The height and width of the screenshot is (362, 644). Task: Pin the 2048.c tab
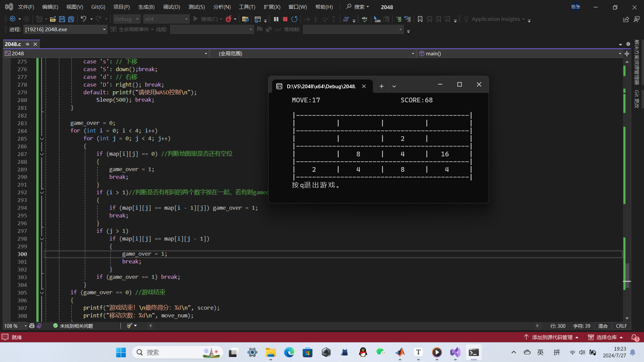tap(28, 44)
